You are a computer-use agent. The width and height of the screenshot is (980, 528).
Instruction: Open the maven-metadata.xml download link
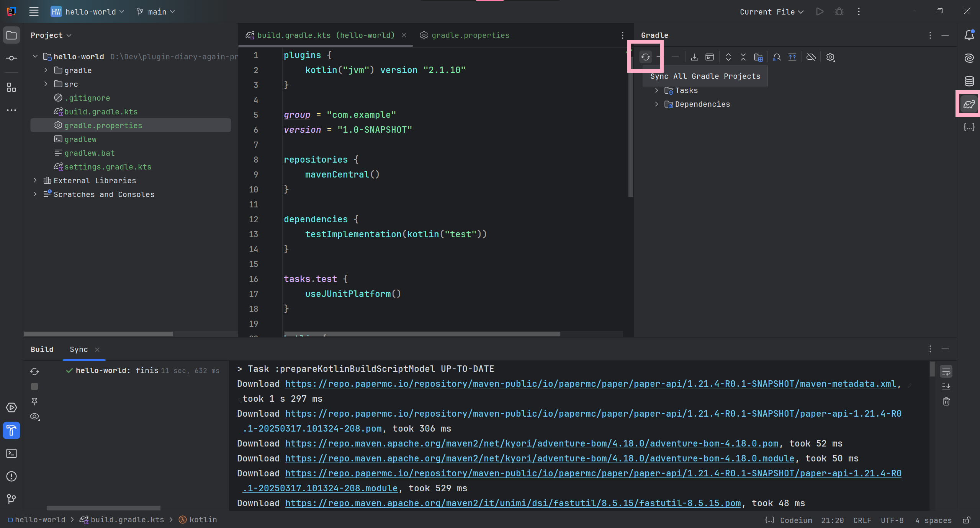590,384
